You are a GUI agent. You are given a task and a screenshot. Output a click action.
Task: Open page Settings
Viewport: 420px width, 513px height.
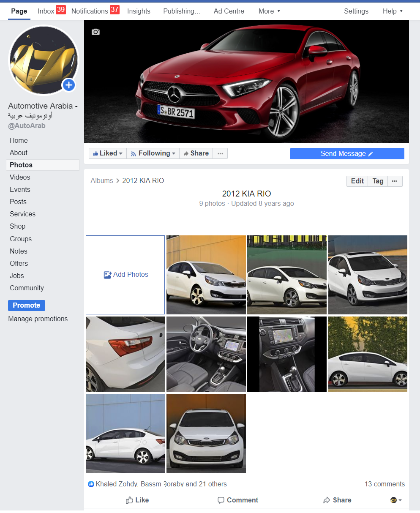coord(356,11)
